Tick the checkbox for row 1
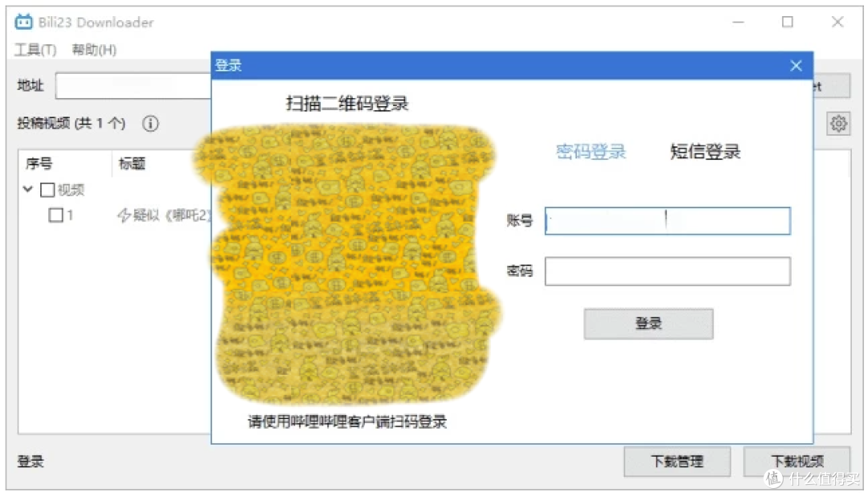The image size is (868, 497). tap(56, 215)
